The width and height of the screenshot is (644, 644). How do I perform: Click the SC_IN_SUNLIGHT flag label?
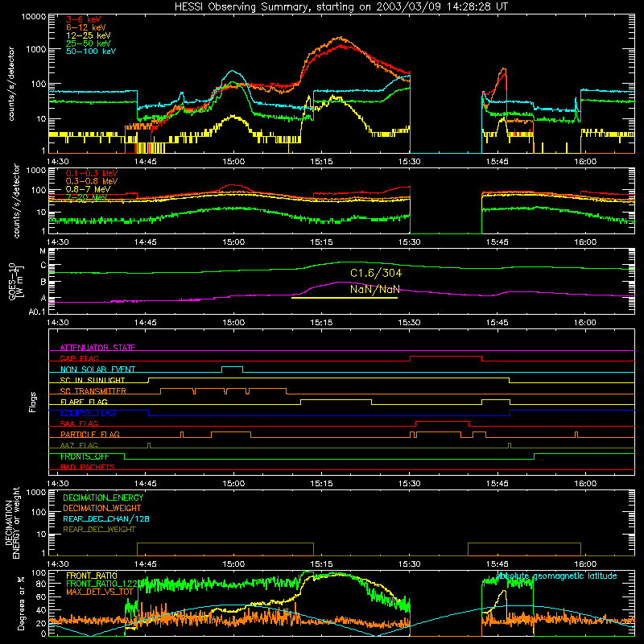pos(93,380)
